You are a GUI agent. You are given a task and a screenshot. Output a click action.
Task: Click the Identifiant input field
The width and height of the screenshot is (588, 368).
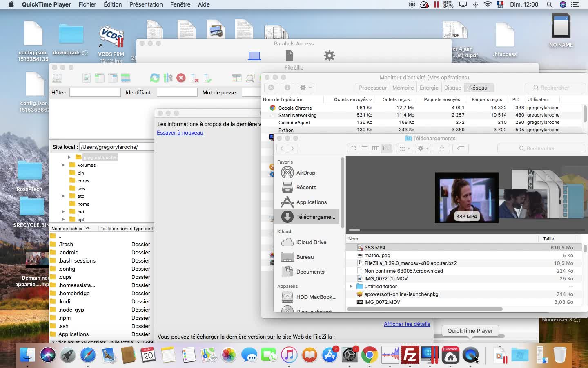(x=177, y=92)
